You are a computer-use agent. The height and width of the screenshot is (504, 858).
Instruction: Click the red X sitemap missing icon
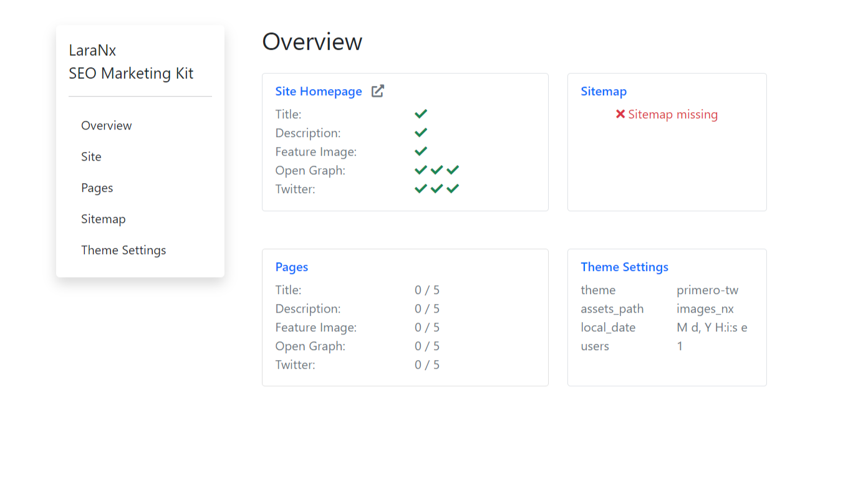pyautogui.click(x=619, y=113)
